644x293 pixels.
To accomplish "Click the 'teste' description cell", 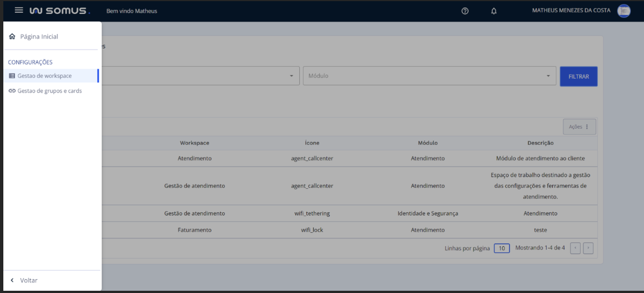I will pos(541,230).
